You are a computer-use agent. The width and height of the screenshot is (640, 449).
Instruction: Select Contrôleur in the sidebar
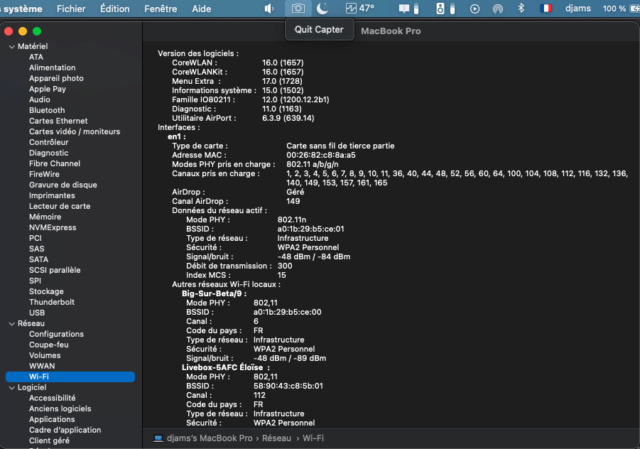[49, 142]
